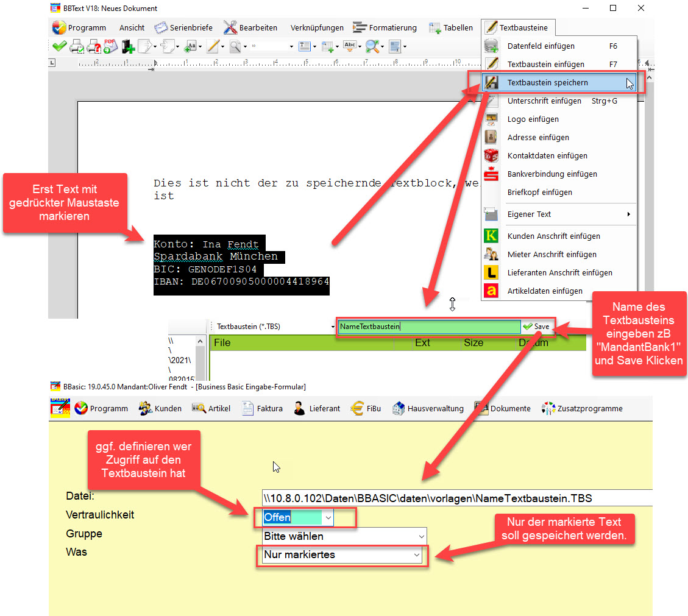
Task: Open Faktura menu in BBasic window
Action: 263,408
